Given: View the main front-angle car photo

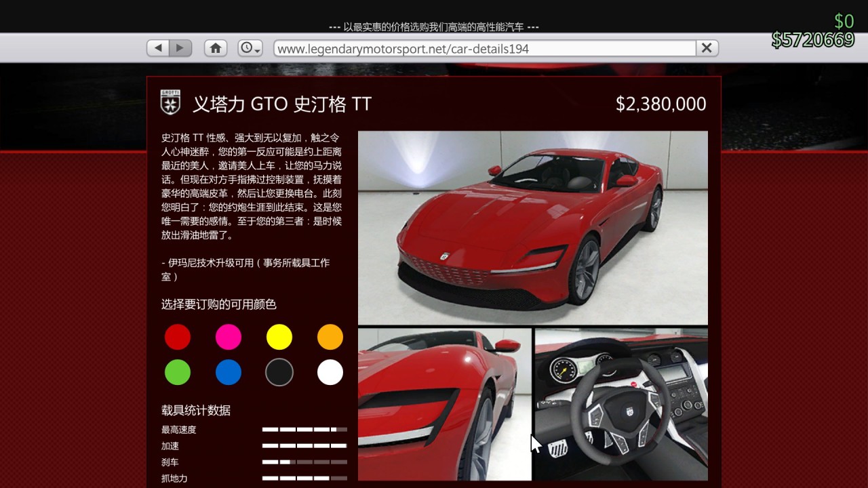Looking at the screenshot, I should click(533, 228).
